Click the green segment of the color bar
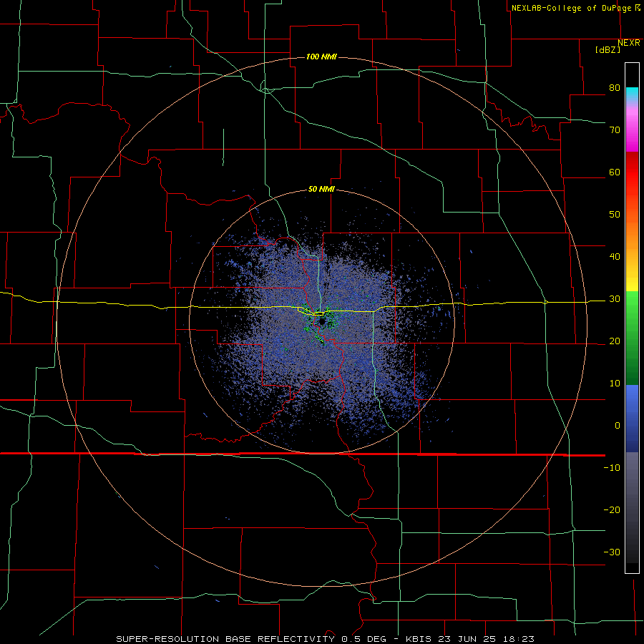Screen dimensions: 644x644 pyautogui.click(x=632, y=338)
